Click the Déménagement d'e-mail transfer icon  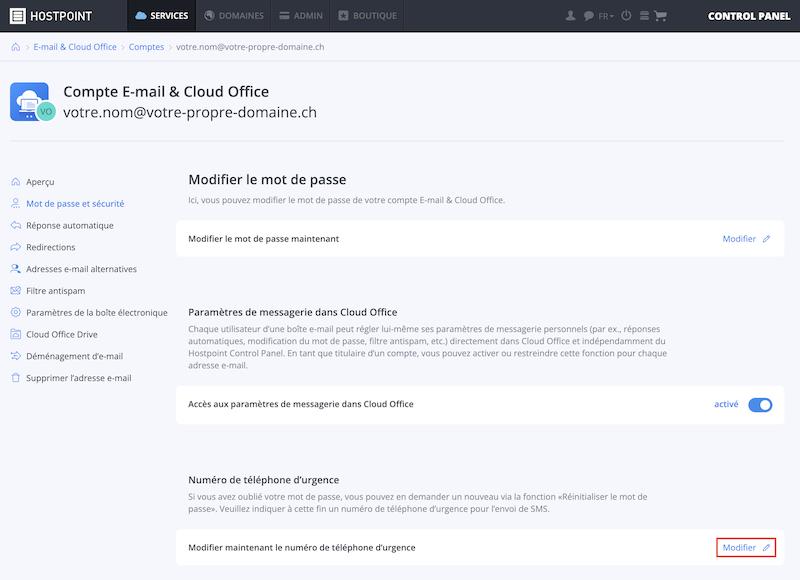pos(16,356)
